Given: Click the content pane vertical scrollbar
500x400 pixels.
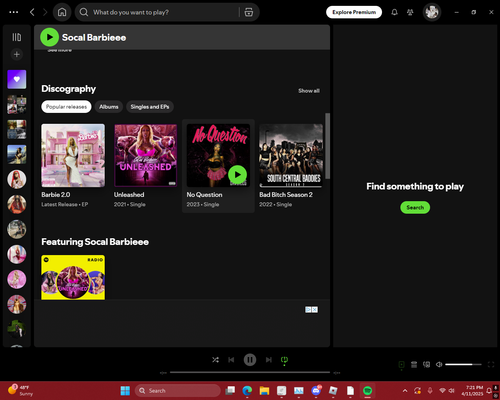Looking at the screenshot, I should pyautogui.click(x=328, y=146).
